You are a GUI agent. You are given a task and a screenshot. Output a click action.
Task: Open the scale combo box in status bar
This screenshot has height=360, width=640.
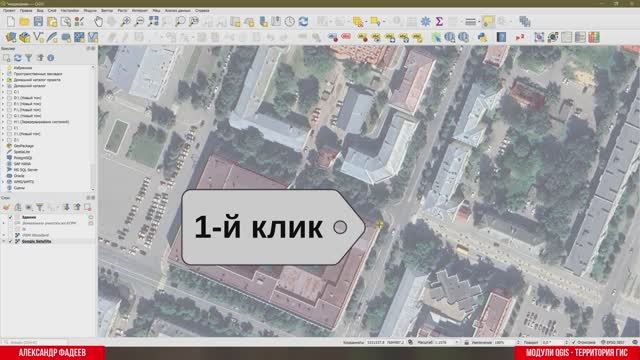point(446,342)
